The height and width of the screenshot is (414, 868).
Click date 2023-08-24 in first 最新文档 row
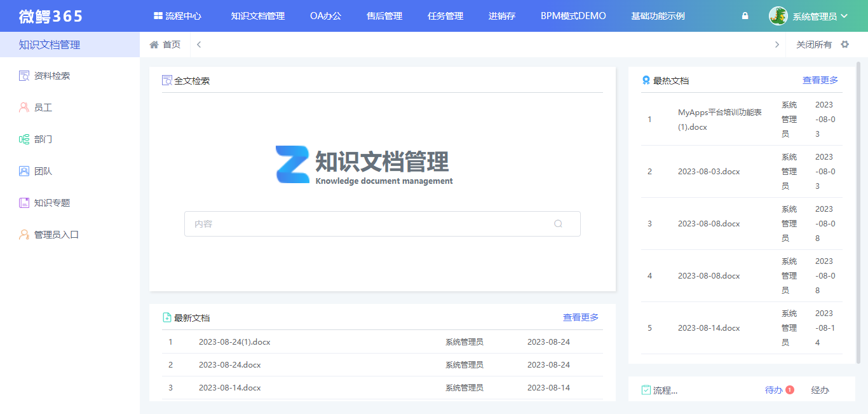549,342
